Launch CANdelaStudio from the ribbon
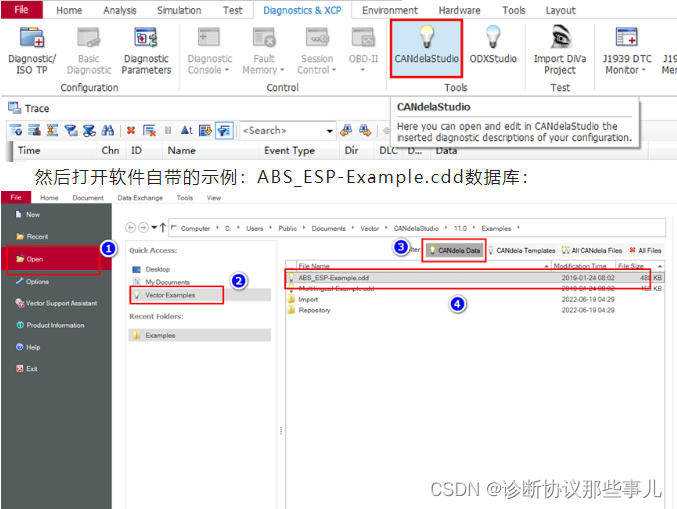 [427, 48]
